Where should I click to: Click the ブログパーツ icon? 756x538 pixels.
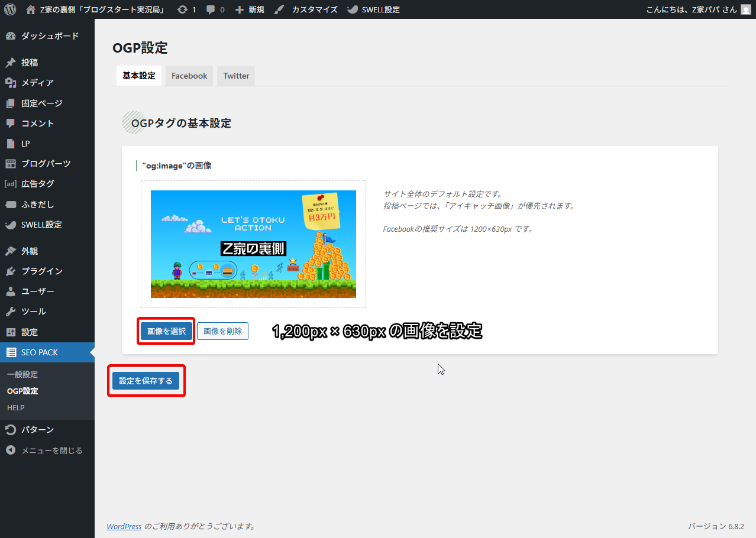[11, 164]
